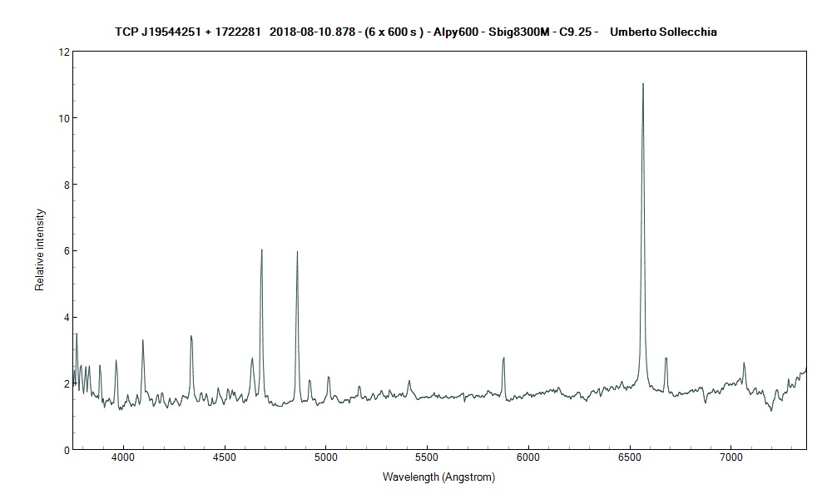
Task: Click the 5000 tick label on x-axis
Action: coord(328,457)
